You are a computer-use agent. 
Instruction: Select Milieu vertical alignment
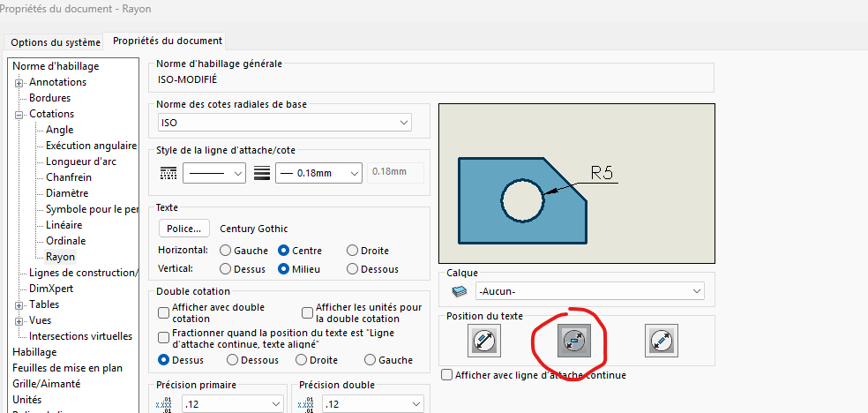tap(283, 269)
